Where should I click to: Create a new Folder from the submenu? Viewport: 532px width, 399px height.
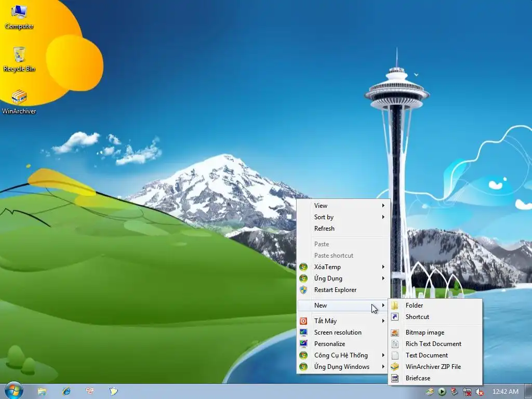[x=435, y=305]
